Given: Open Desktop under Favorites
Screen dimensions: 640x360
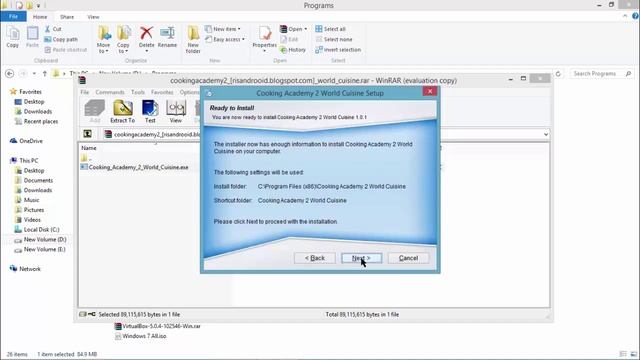Looking at the screenshot, I should (x=29, y=102).
